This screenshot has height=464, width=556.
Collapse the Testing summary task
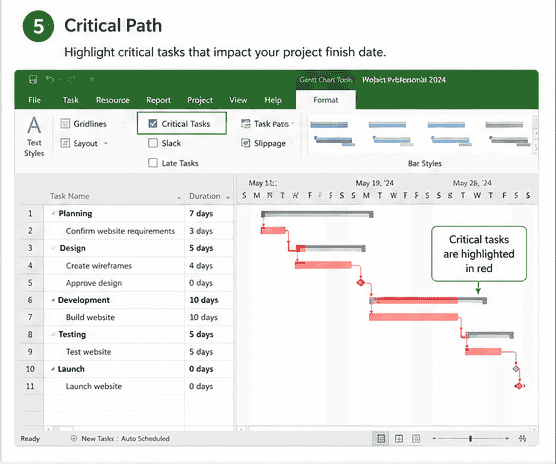pyautogui.click(x=53, y=335)
